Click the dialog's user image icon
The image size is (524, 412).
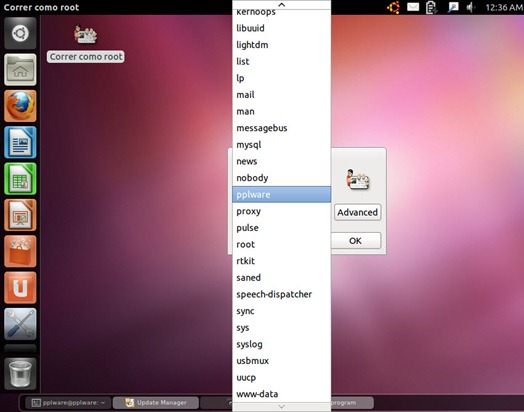click(358, 180)
